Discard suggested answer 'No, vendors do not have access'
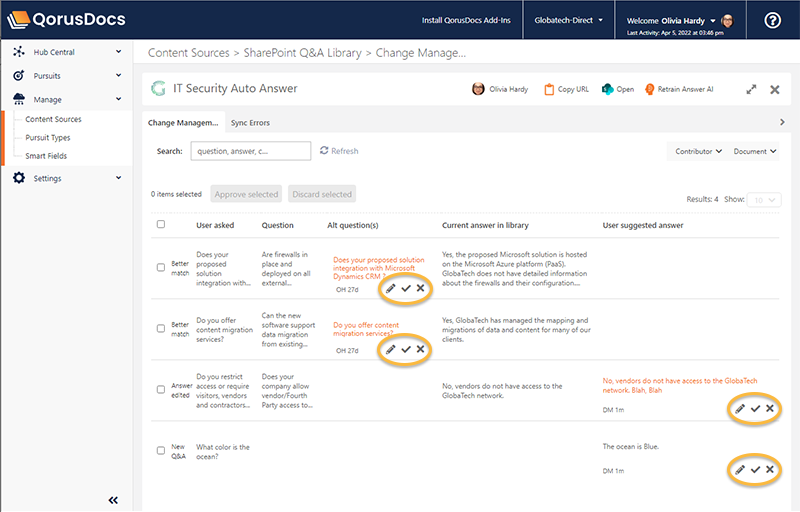Screen dimensions: 800x512 770,408
